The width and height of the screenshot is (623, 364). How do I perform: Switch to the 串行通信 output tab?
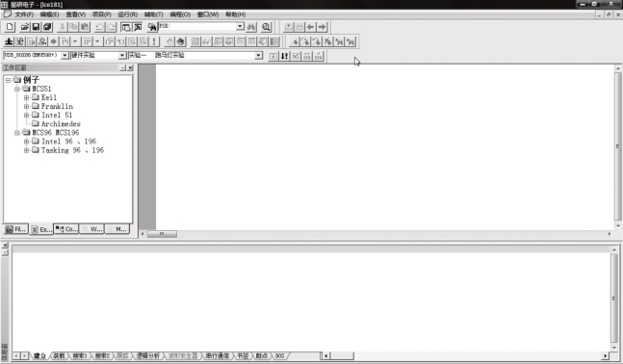tap(218, 355)
